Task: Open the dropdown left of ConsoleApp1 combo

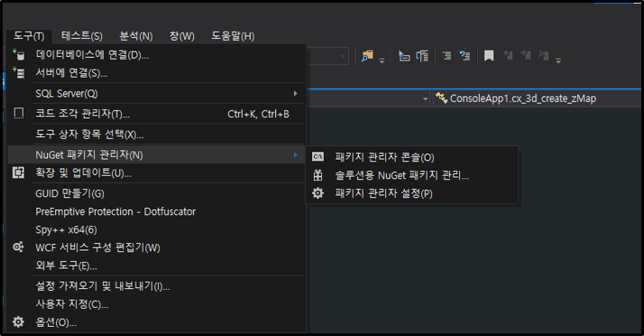Action: [425, 99]
